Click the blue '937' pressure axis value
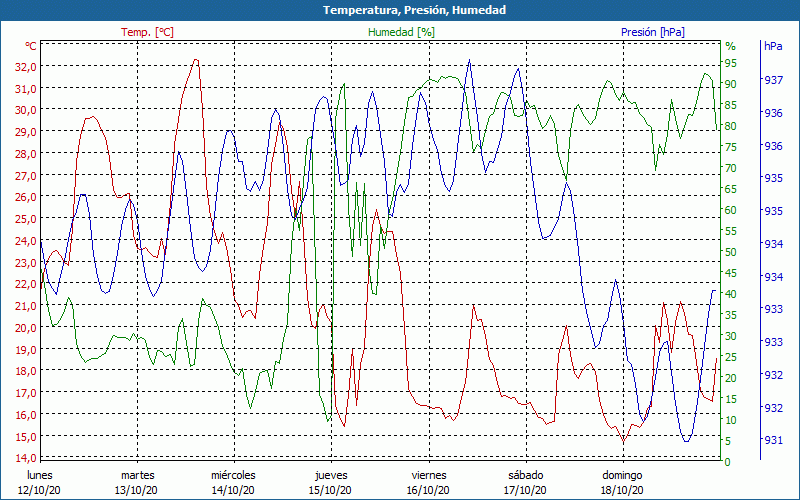The image size is (800, 500). (773, 80)
